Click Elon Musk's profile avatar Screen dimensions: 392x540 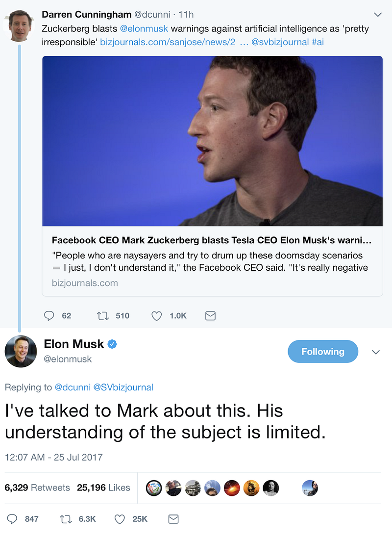pyautogui.click(x=21, y=351)
